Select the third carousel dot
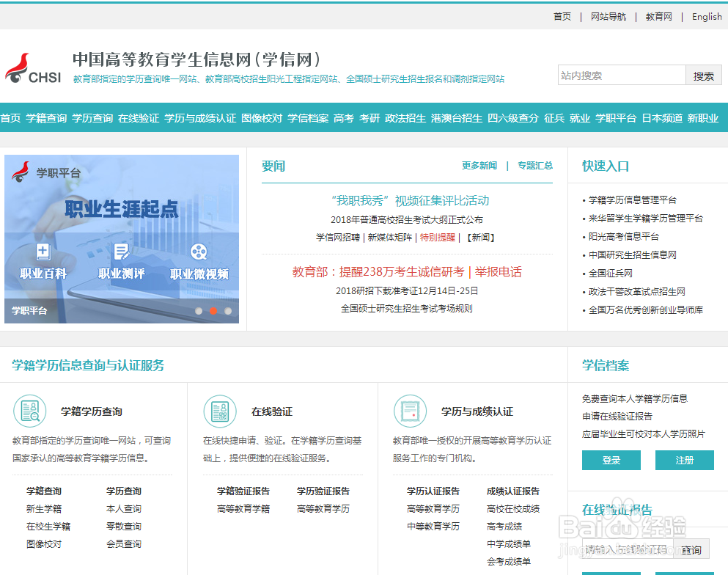The width and height of the screenshot is (728, 575). click(x=228, y=311)
